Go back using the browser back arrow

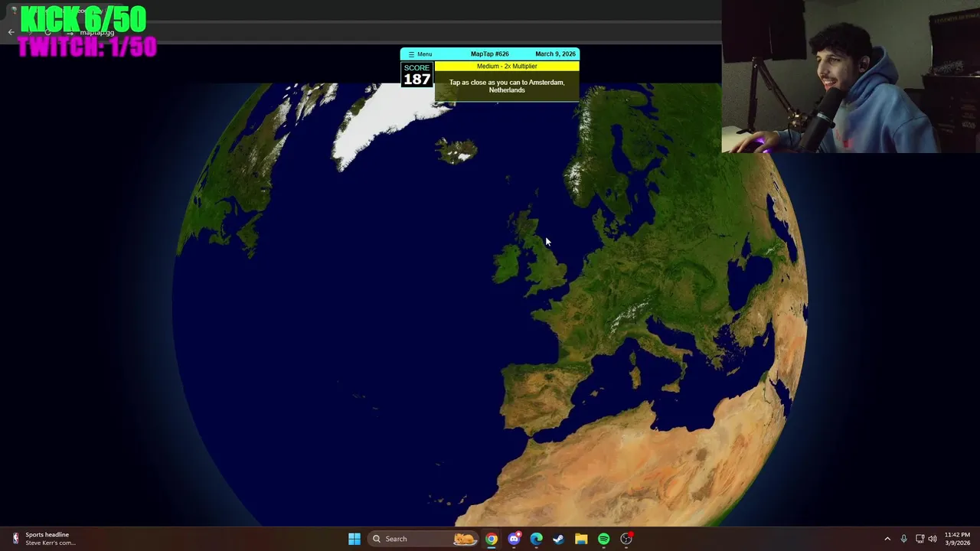click(11, 32)
